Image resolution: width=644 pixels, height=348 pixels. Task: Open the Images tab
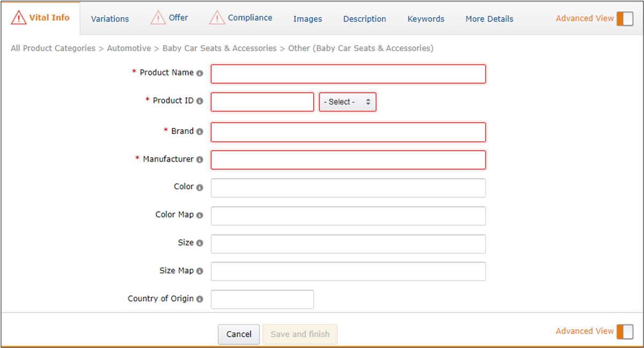point(307,19)
